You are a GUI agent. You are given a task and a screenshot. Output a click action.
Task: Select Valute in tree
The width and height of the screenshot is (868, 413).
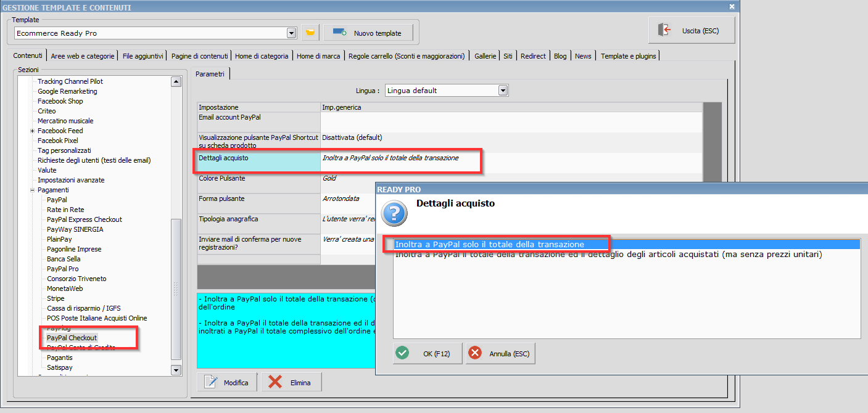pyautogui.click(x=47, y=170)
